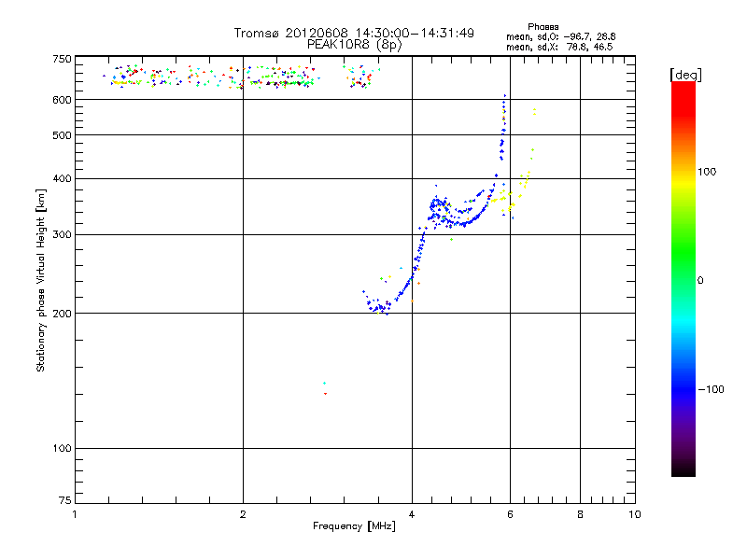Click the "mean, sd,X: 78.8, 46.5" statistics line

click(x=559, y=47)
